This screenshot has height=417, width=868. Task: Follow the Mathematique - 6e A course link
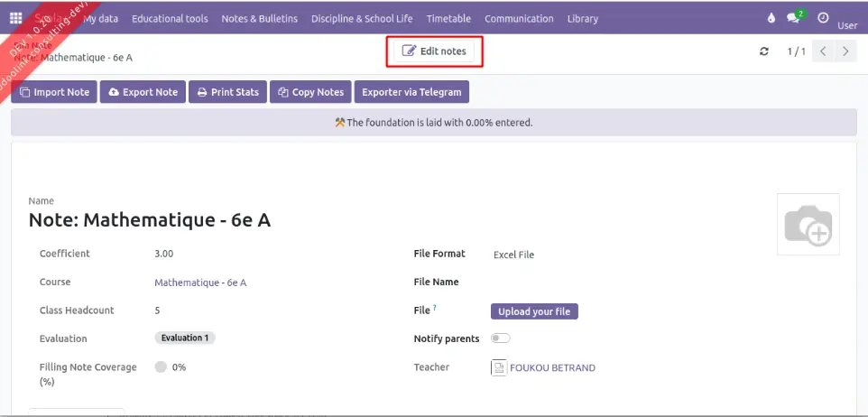pos(200,283)
